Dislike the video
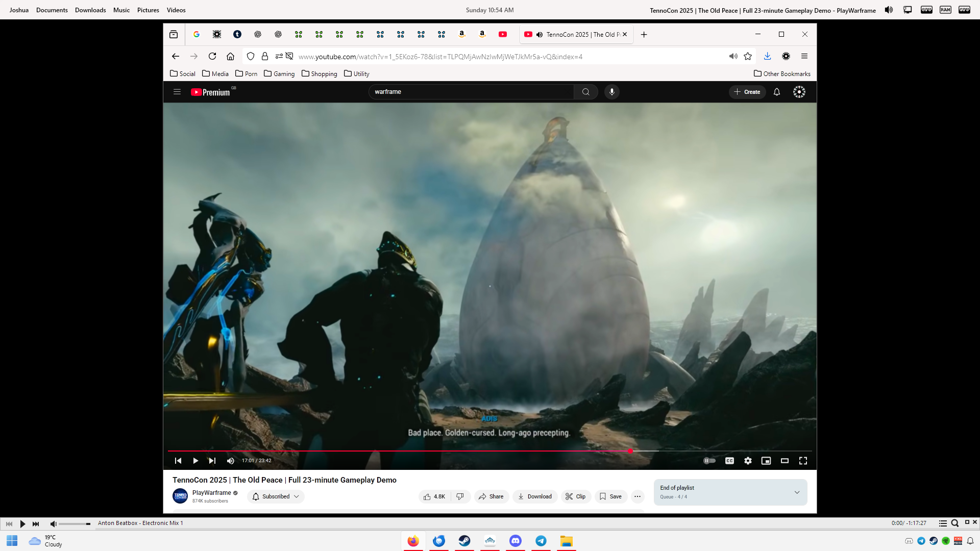The height and width of the screenshot is (551, 980). pos(460,496)
